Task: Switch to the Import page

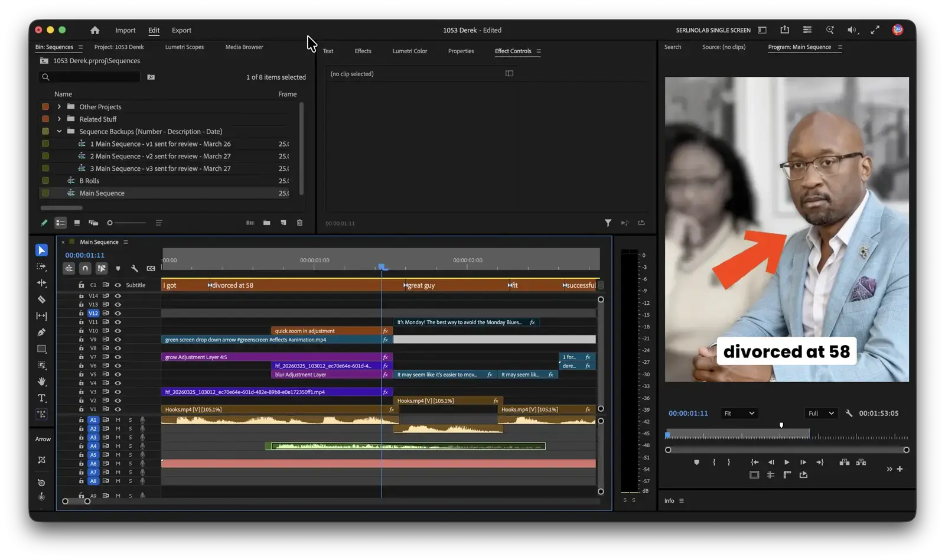Action: [125, 30]
